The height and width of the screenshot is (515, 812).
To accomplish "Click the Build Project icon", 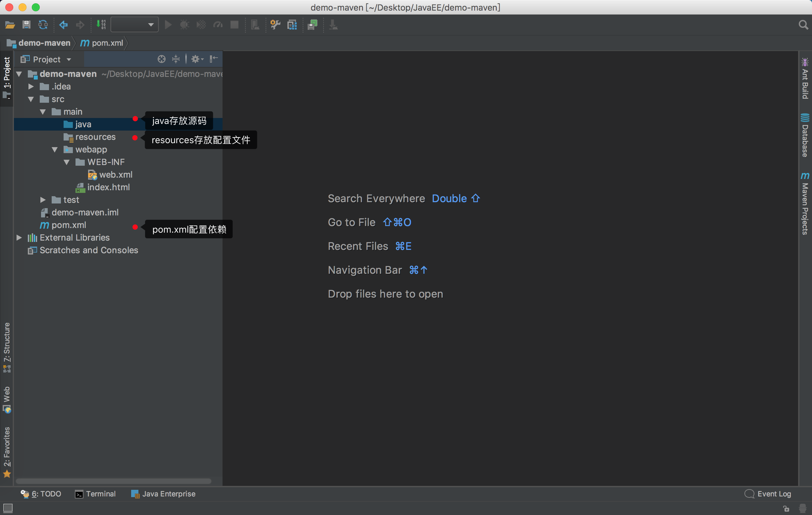I will point(101,25).
